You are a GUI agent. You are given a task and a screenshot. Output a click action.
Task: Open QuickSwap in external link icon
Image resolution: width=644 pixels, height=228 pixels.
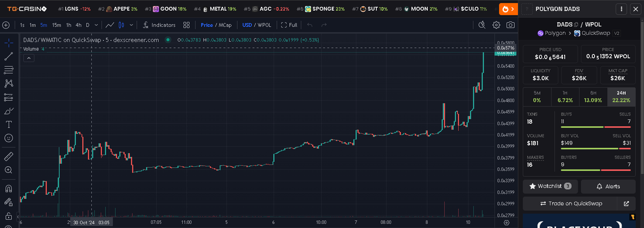pyautogui.click(x=626, y=203)
